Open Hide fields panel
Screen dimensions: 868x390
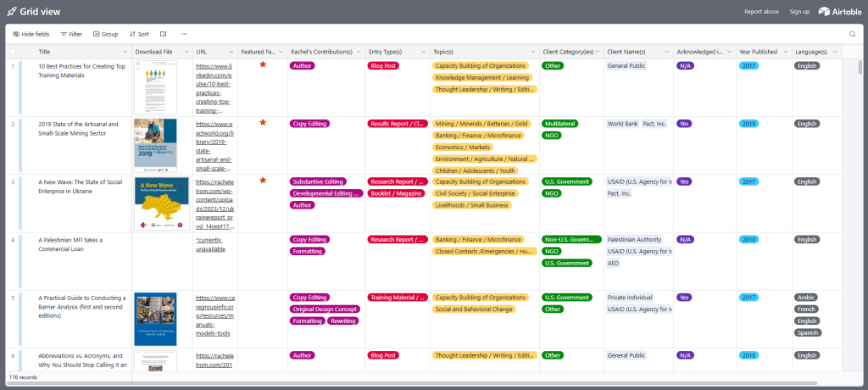click(x=31, y=34)
